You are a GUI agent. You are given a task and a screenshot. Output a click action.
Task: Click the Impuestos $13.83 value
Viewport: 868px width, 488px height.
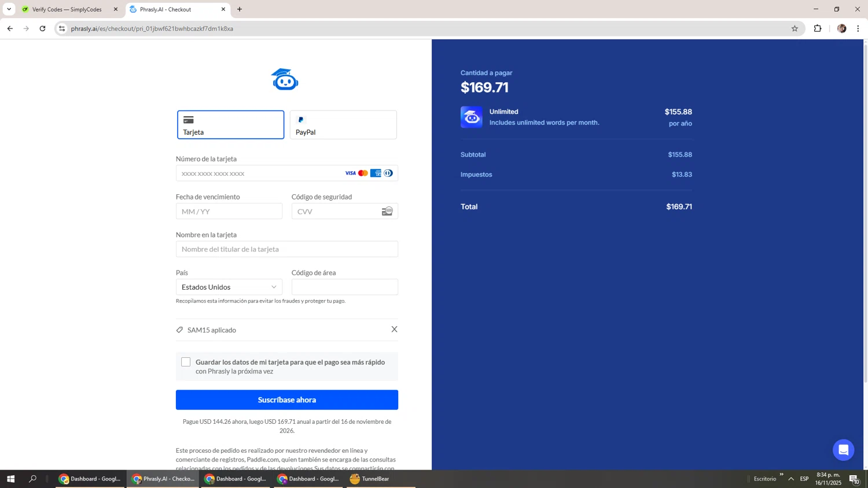coord(682,175)
